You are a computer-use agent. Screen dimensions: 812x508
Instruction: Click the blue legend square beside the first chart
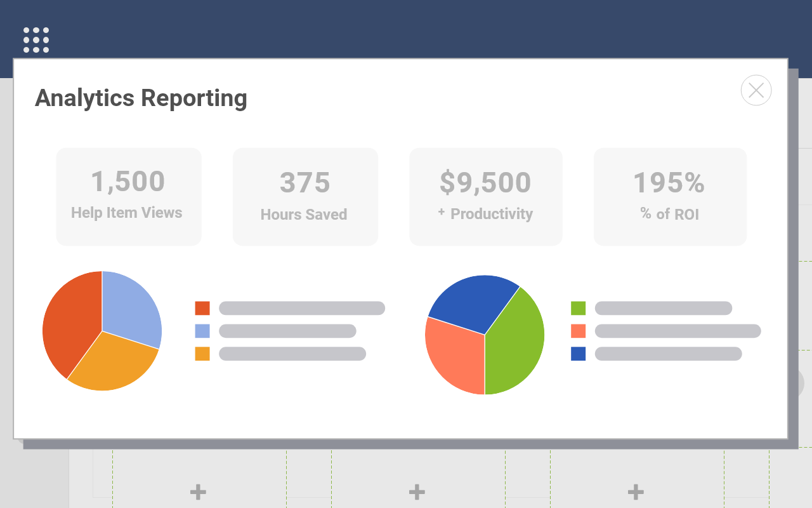coord(201,331)
